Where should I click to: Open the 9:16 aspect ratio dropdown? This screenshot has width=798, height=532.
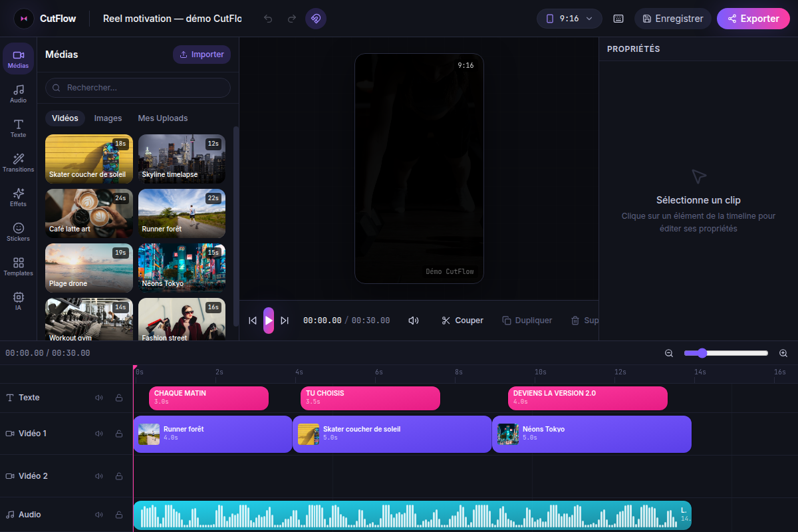[569, 19]
